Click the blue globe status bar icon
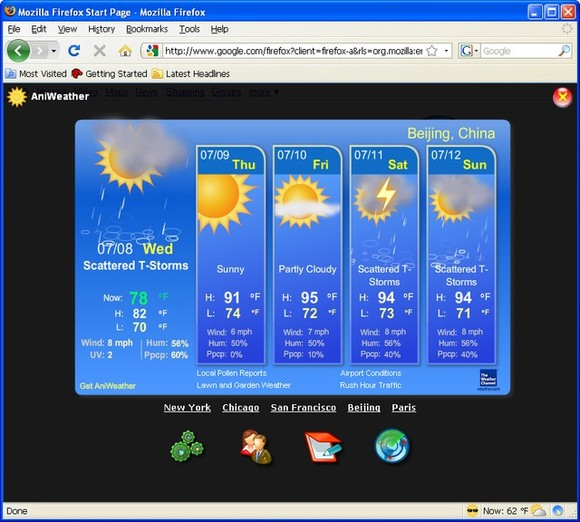Viewport: 580px width, 522px height. [x=558, y=511]
